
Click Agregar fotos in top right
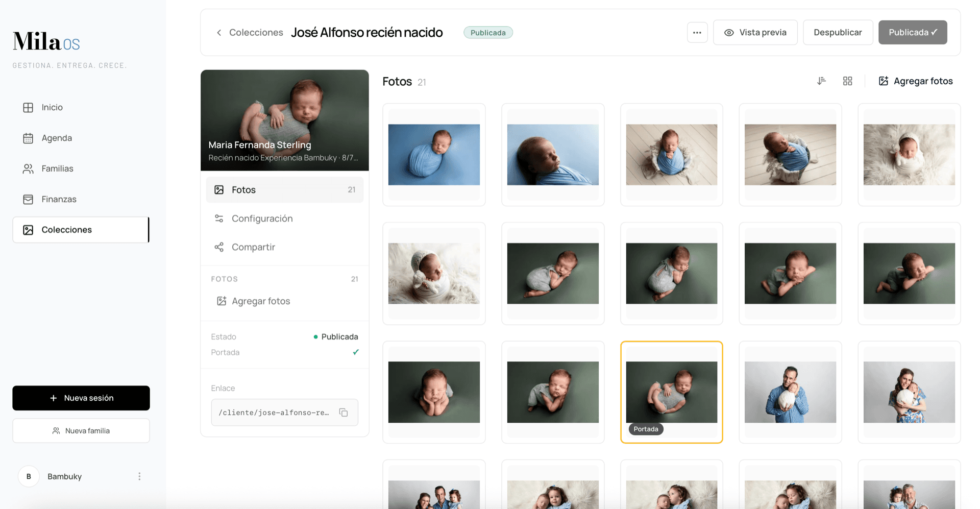pyautogui.click(x=916, y=81)
